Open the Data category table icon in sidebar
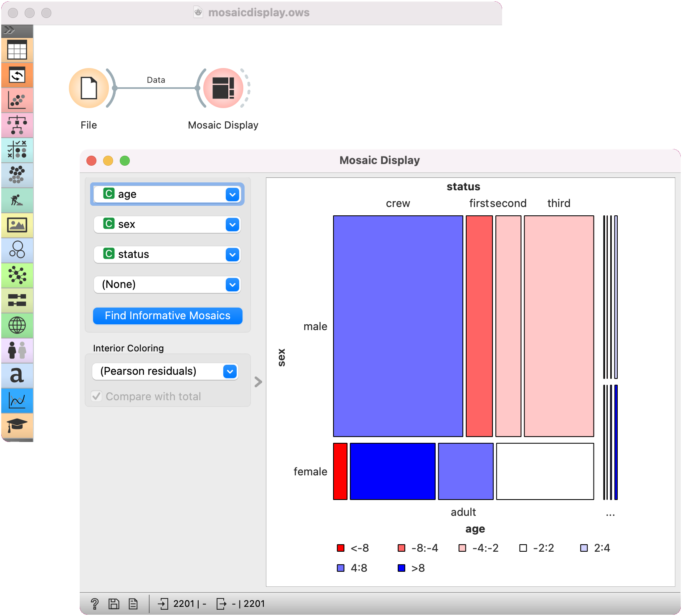 17,50
